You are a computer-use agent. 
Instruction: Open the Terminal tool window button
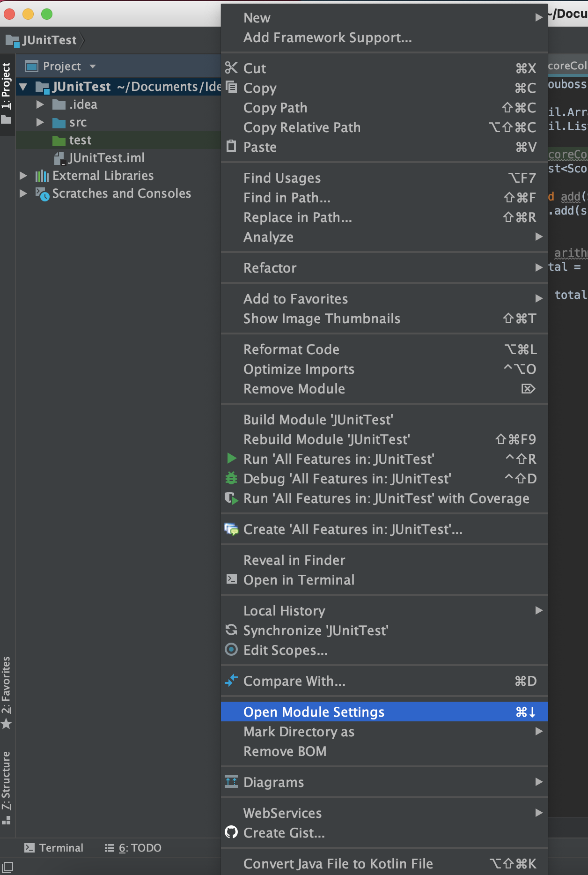(x=54, y=848)
